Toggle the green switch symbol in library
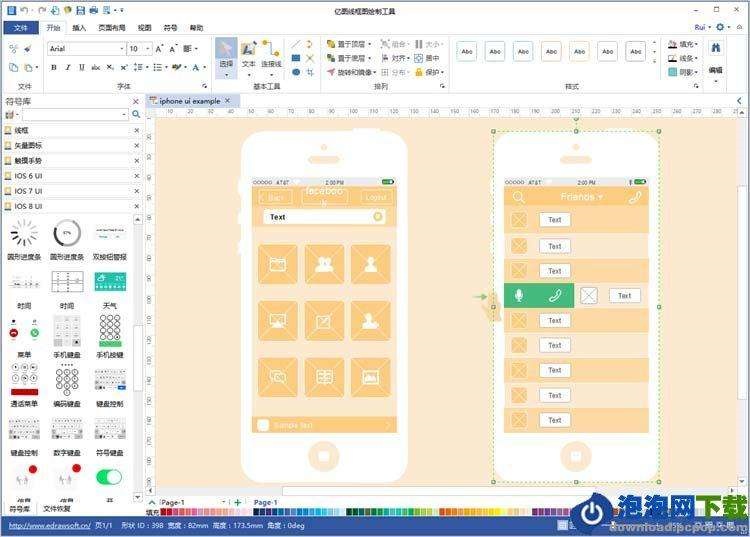Viewport: 750px width, 537px height. [x=109, y=476]
